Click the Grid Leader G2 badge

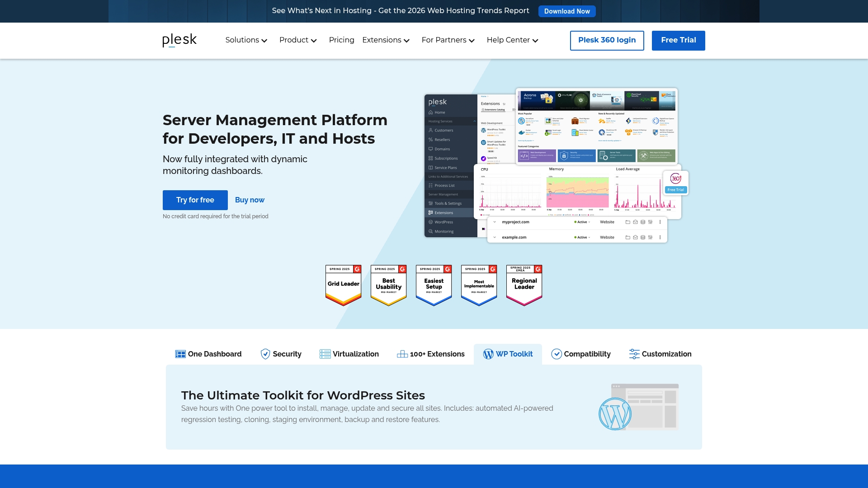(x=343, y=285)
